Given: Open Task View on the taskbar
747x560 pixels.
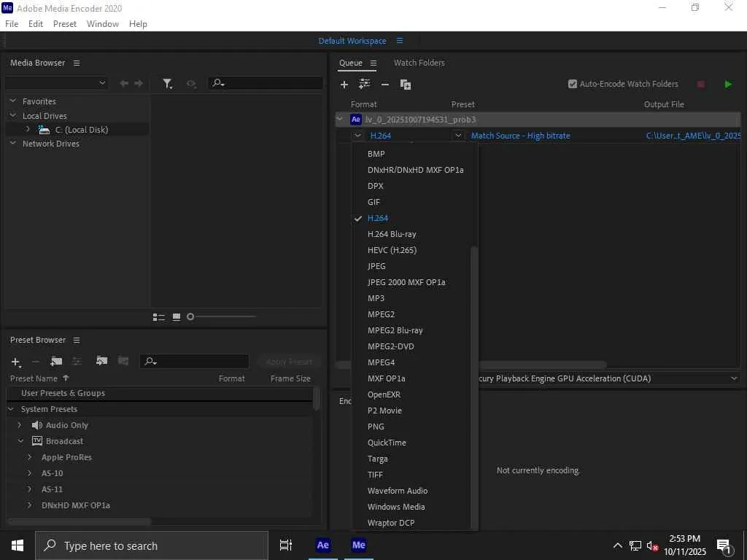Looking at the screenshot, I should [286, 545].
